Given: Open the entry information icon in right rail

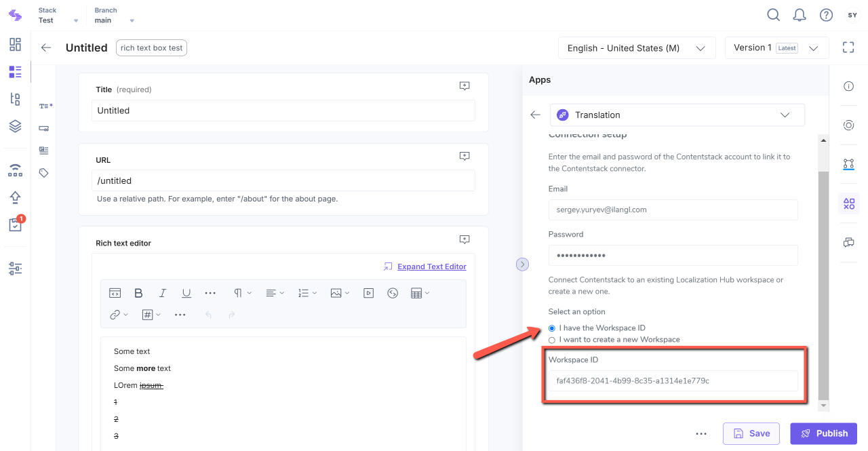Looking at the screenshot, I should click(848, 86).
